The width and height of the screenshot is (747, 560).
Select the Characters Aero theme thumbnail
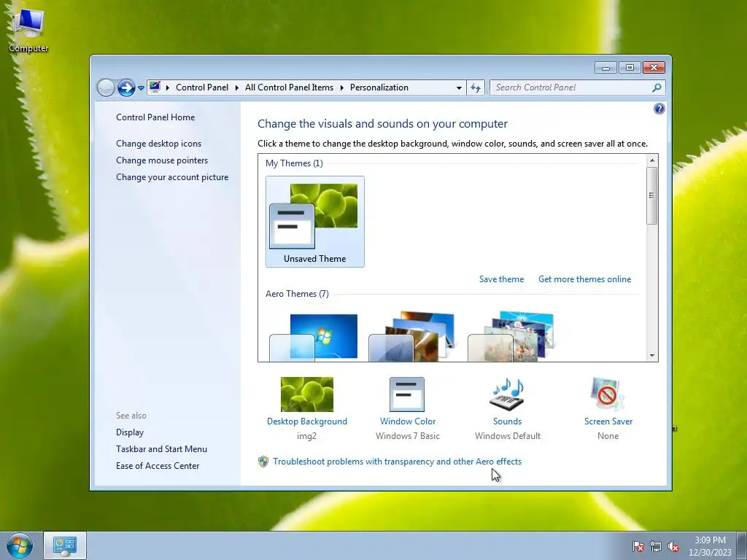click(x=511, y=336)
